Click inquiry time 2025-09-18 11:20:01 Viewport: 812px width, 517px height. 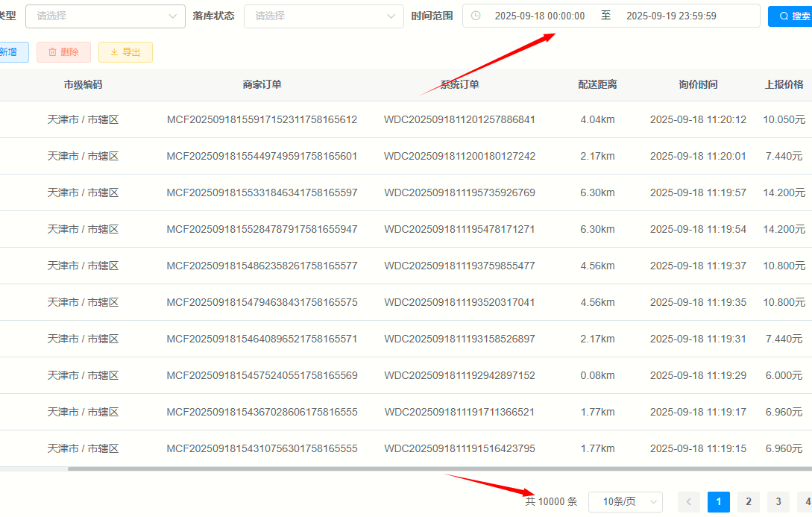tap(698, 156)
